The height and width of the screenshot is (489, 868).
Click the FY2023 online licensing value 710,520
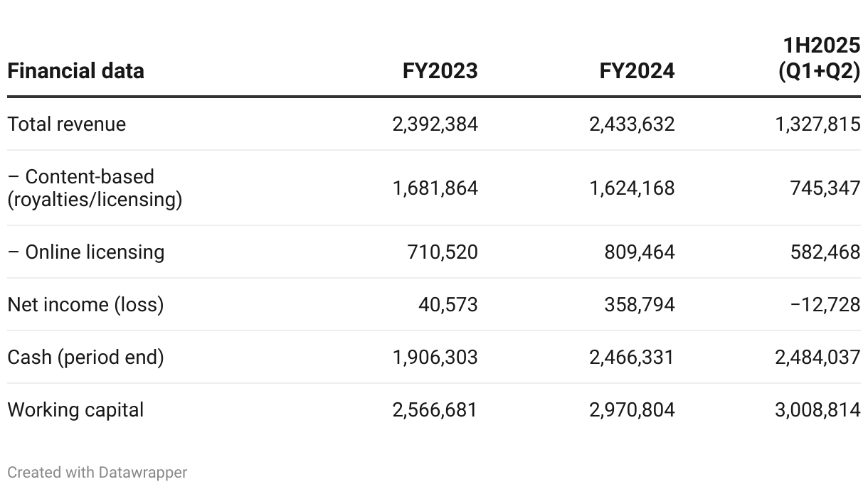(443, 252)
